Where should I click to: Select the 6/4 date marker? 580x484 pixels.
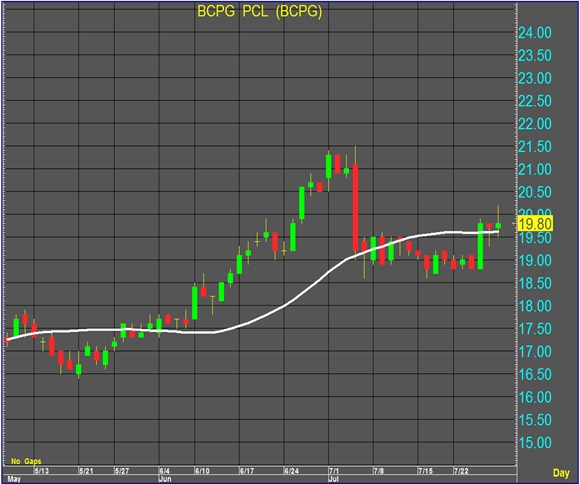[165, 471]
